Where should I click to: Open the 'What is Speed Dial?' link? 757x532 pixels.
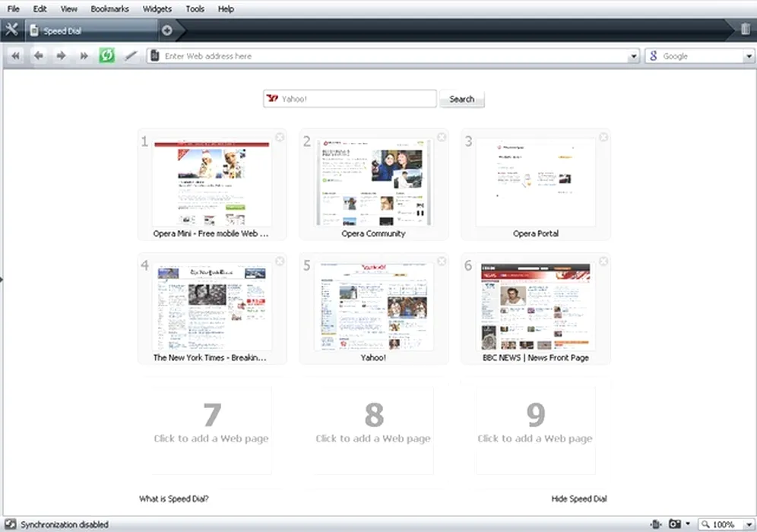coord(174,499)
